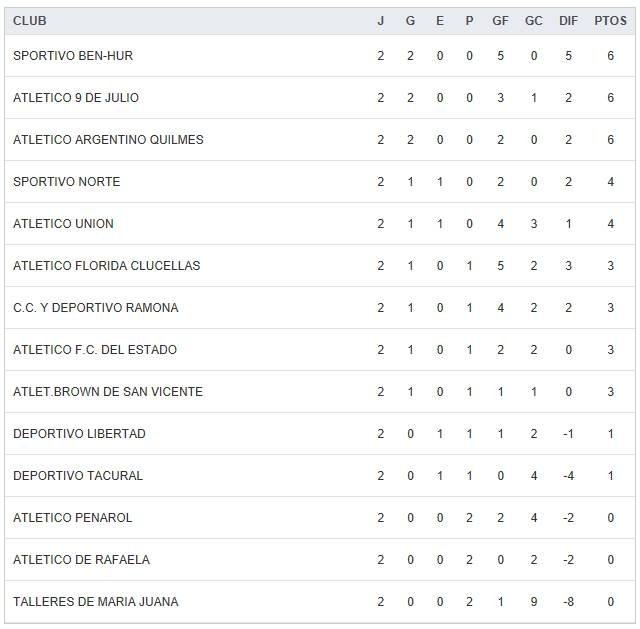The height and width of the screenshot is (629, 640).
Task: Click the TALLERES DE MARIA JUANA club name
Action: coord(95,602)
